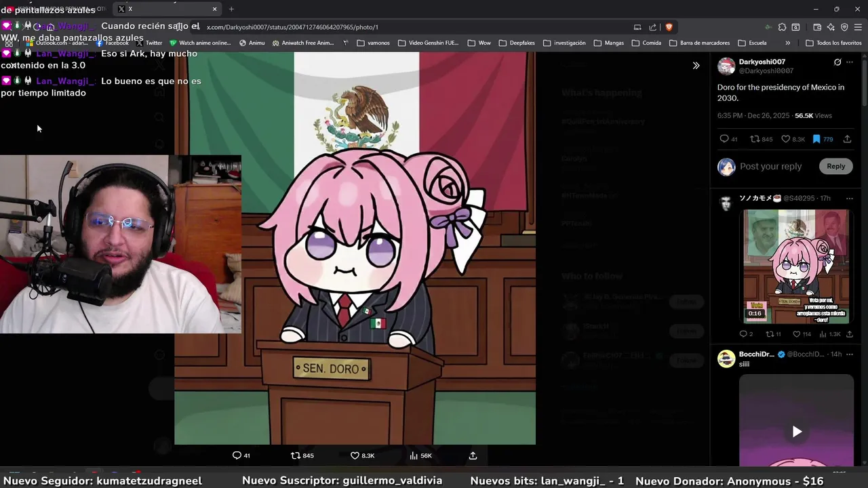Viewport: 868px width, 488px height.
Task: Open the Brave VPN shield icon
Action: 844,27
